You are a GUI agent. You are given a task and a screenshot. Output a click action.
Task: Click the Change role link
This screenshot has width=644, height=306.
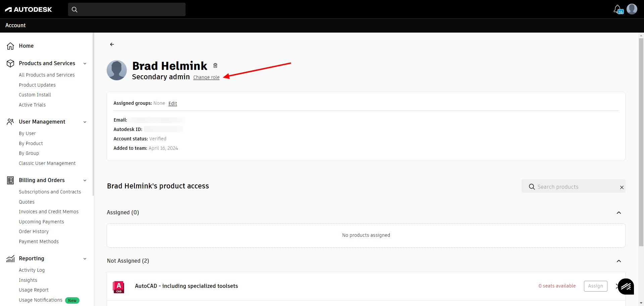point(206,77)
